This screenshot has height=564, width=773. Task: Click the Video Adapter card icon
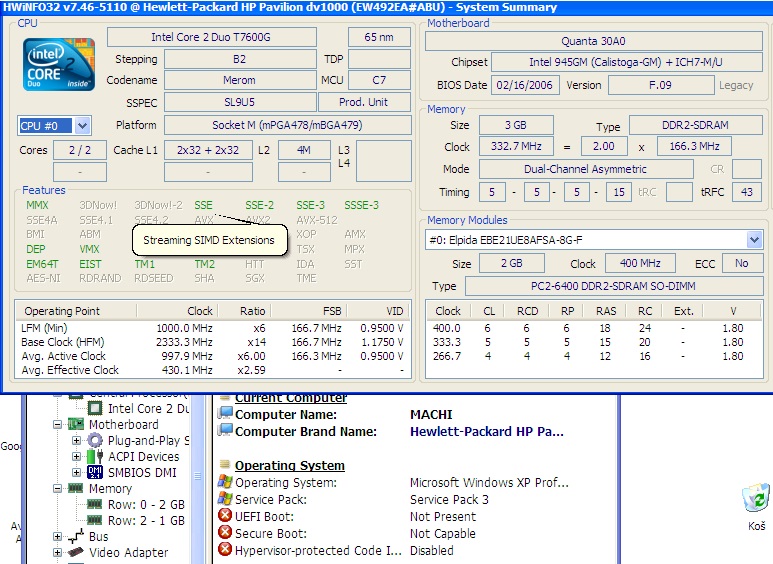pos(75,552)
